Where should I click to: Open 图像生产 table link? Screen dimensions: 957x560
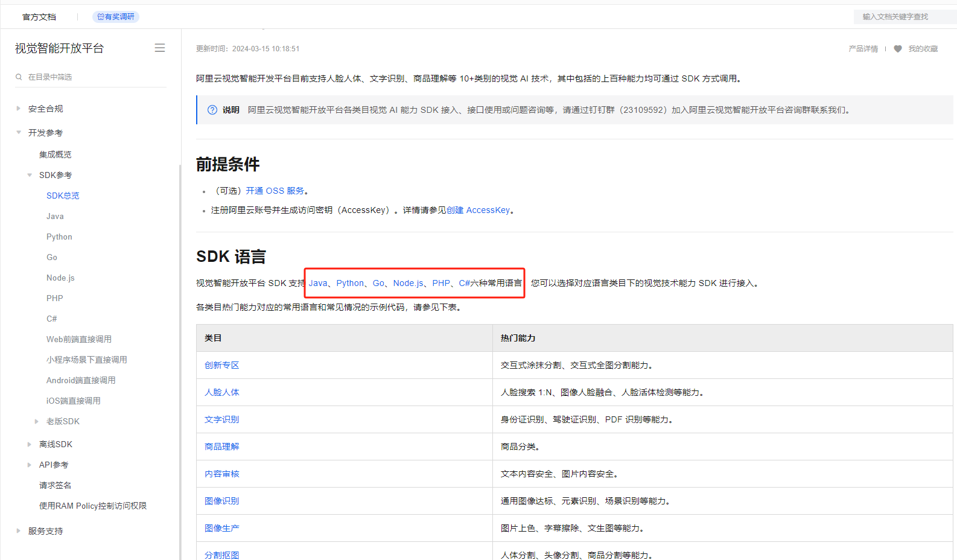point(222,528)
